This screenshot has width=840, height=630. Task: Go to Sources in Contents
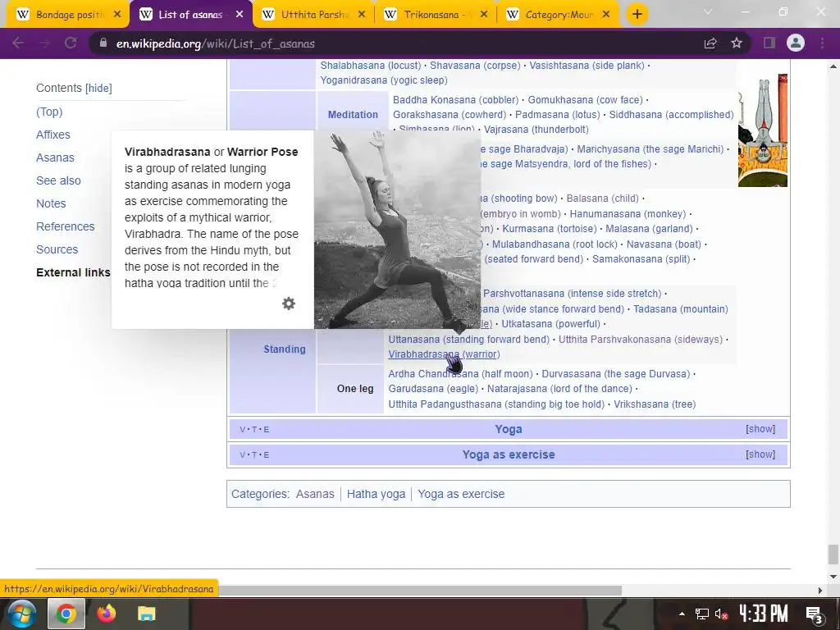tap(57, 249)
